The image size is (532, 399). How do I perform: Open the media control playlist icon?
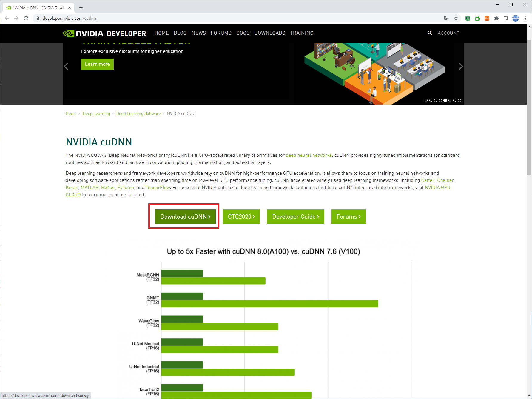pos(506,18)
